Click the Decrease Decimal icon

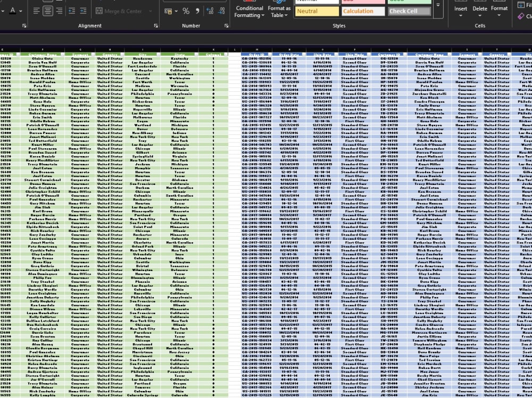click(221, 11)
